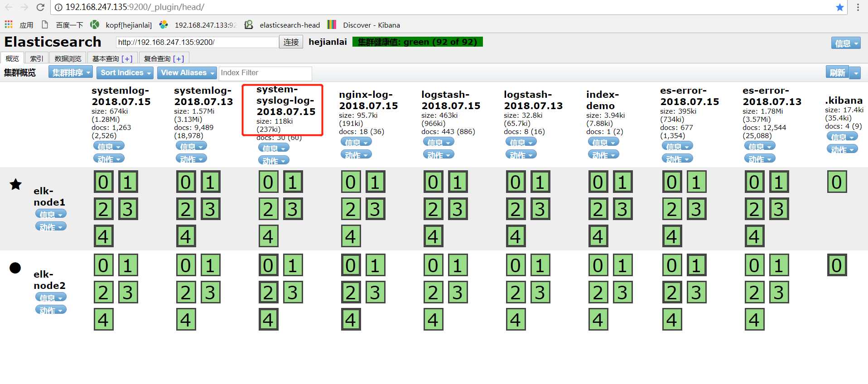Open the Chrome three-dot menu
This screenshot has height=384, width=868.
858,7
